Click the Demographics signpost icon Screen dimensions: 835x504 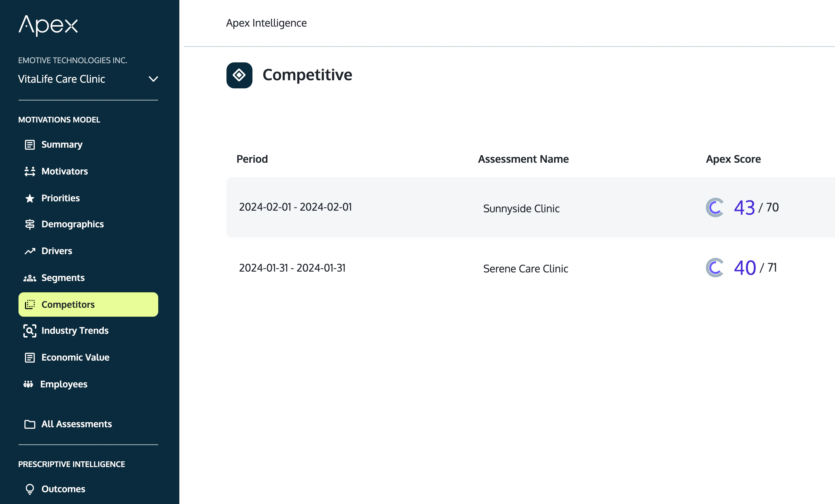tap(30, 224)
